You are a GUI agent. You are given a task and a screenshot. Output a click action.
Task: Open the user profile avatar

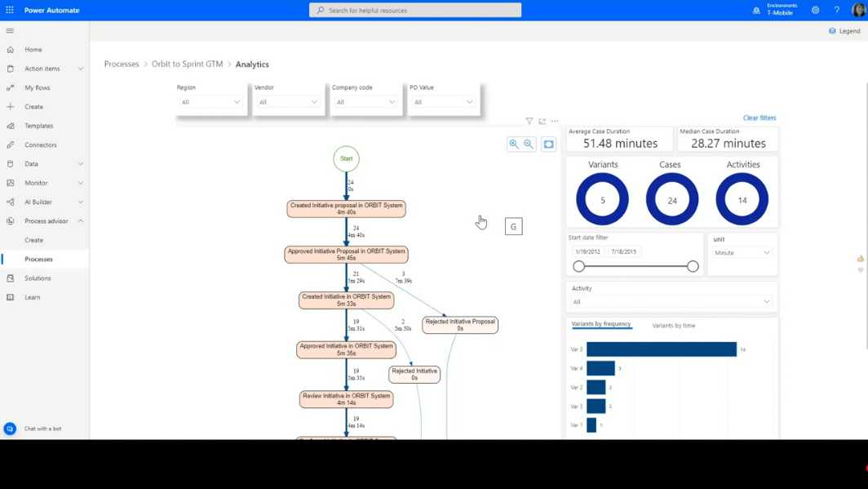tap(858, 10)
